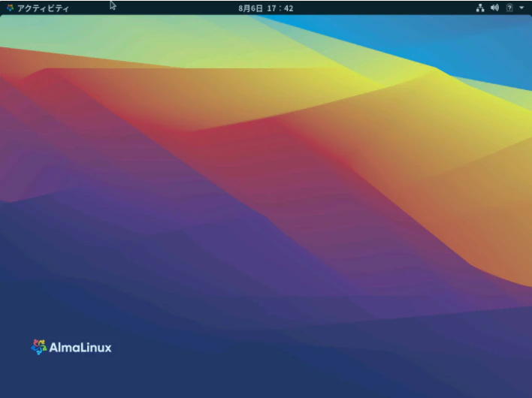This screenshot has height=398, width=532.
Task: Select the アクティビティ label text
Action: 43,8
